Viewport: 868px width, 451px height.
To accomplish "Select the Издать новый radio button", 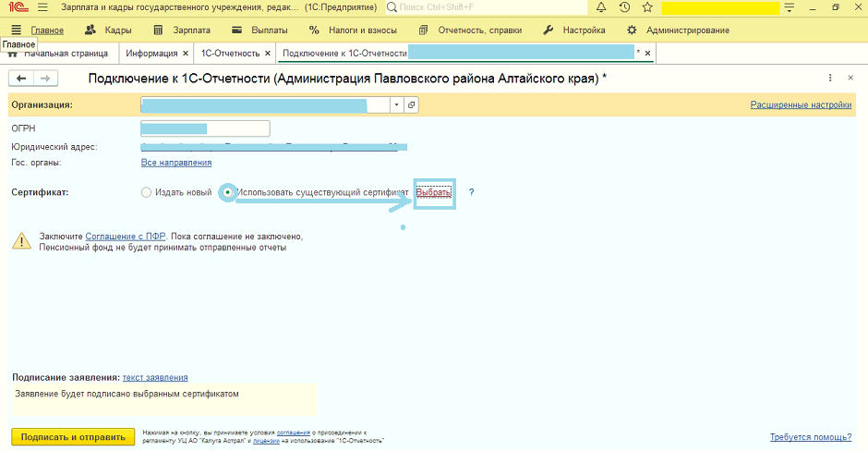I will [x=146, y=192].
